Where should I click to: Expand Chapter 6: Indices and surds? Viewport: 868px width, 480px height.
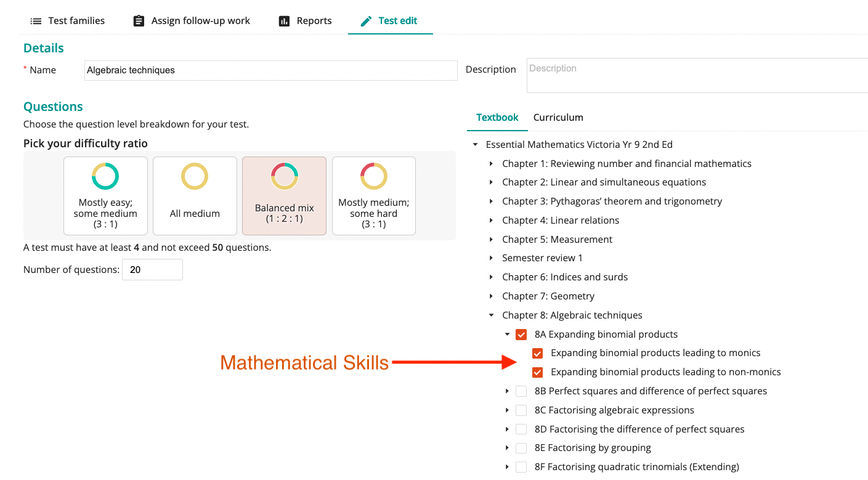(x=491, y=277)
